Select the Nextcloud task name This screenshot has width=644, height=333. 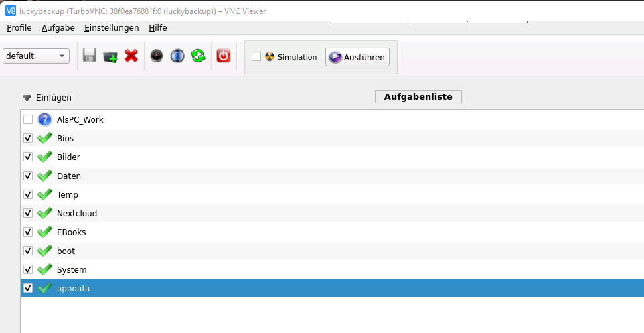[x=77, y=213]
